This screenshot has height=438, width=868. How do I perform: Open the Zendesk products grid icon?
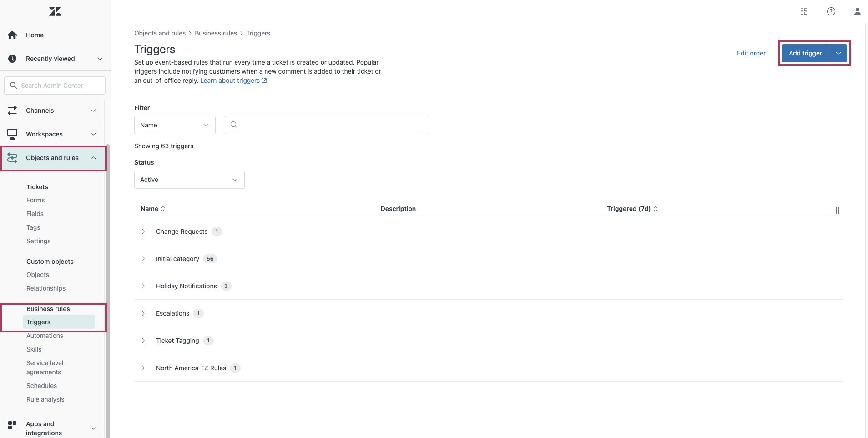pyautogui.click(x=804, y=11)
